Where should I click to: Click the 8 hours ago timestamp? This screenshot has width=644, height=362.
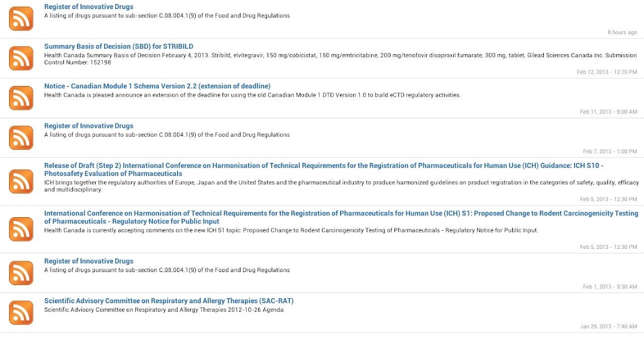pos(622,32)
